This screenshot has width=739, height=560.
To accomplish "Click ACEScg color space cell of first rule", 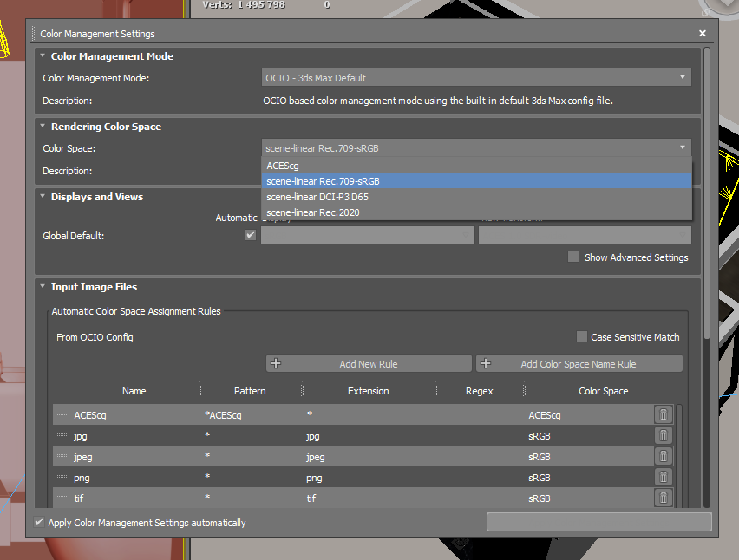I will (545, 415).
